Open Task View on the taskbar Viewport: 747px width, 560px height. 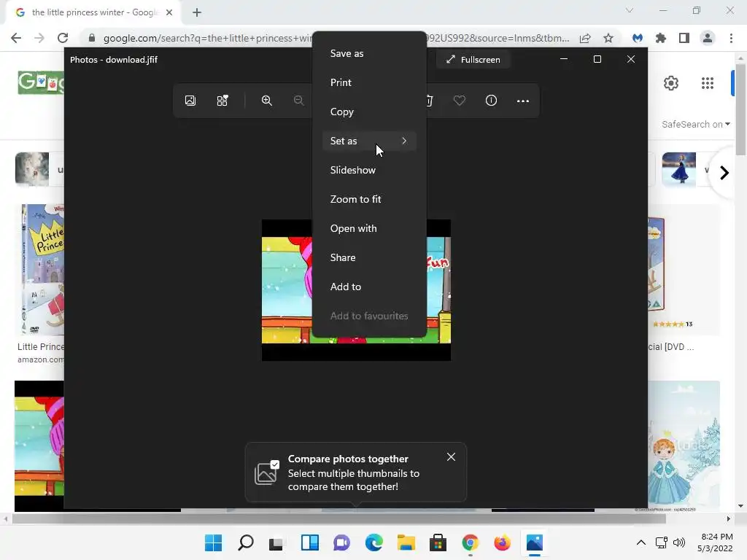click(276, 542)
